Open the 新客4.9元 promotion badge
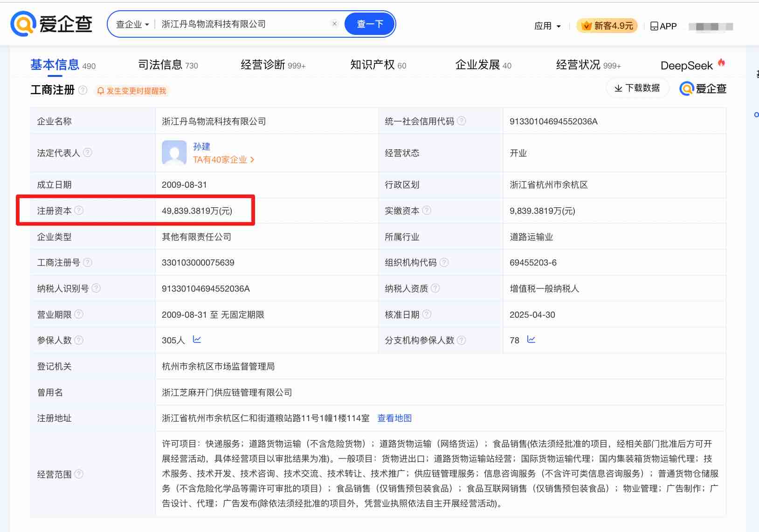This screenshot has height=532, width=759. 607,26
